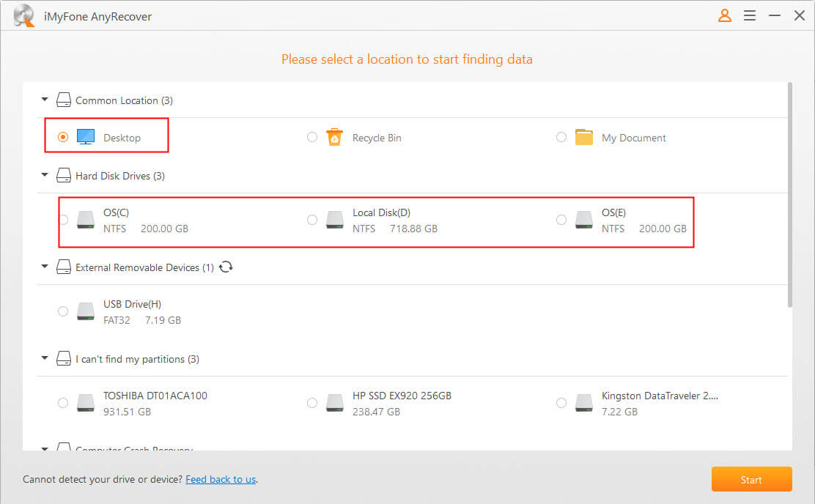
Task: Open the hamburger menu icon
Action: pos(750,15)
